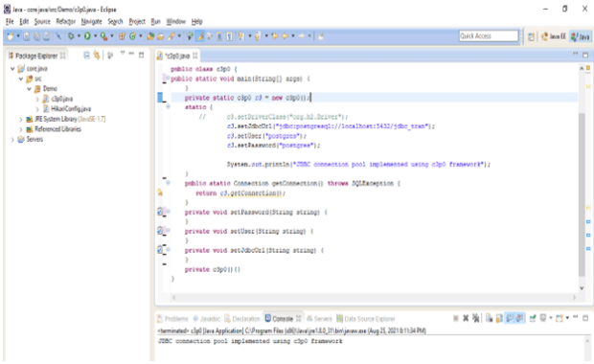Click the Save All toolbar icon

[36, 36]
